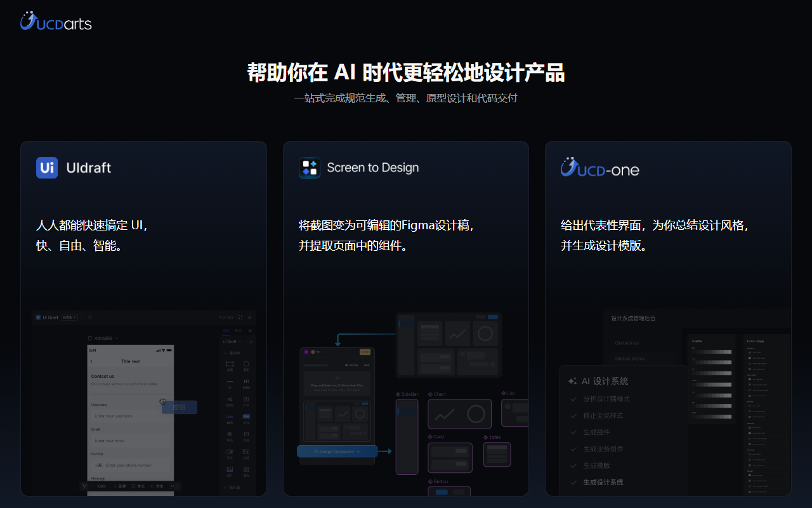Click the "Guidelines" item in the UCD-one preview

coord(627,343)
